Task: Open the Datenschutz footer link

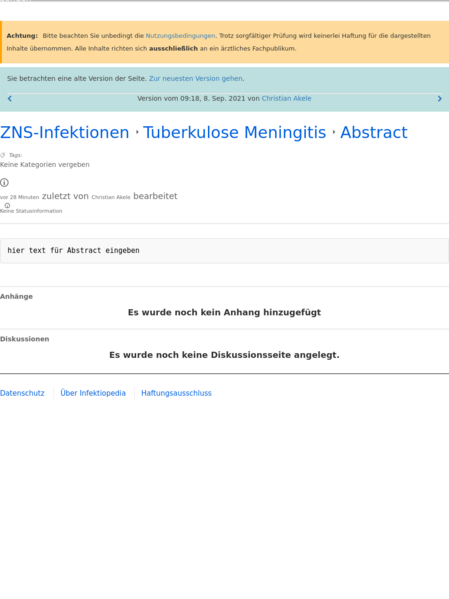Action: coord(22,393)
